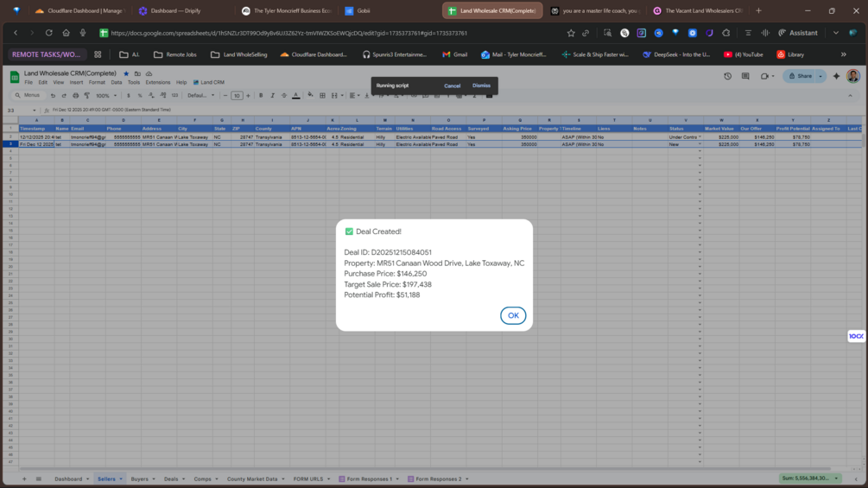Click the move to folder icon
The image size is (868, 488).
[137, 73]
